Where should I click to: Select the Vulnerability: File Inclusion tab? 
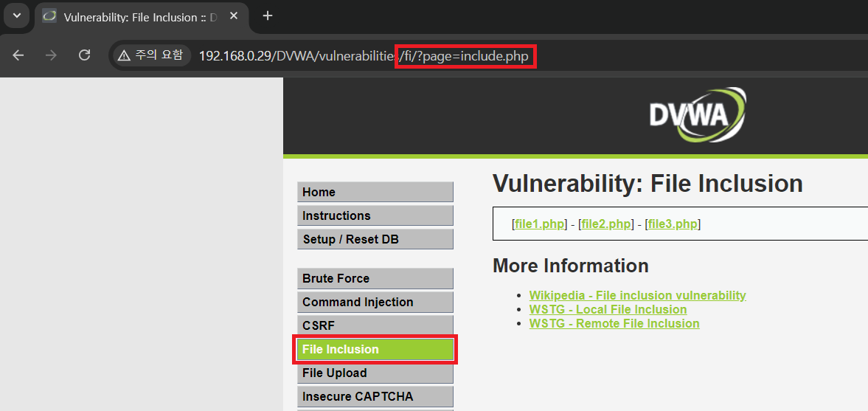(142, 17)
